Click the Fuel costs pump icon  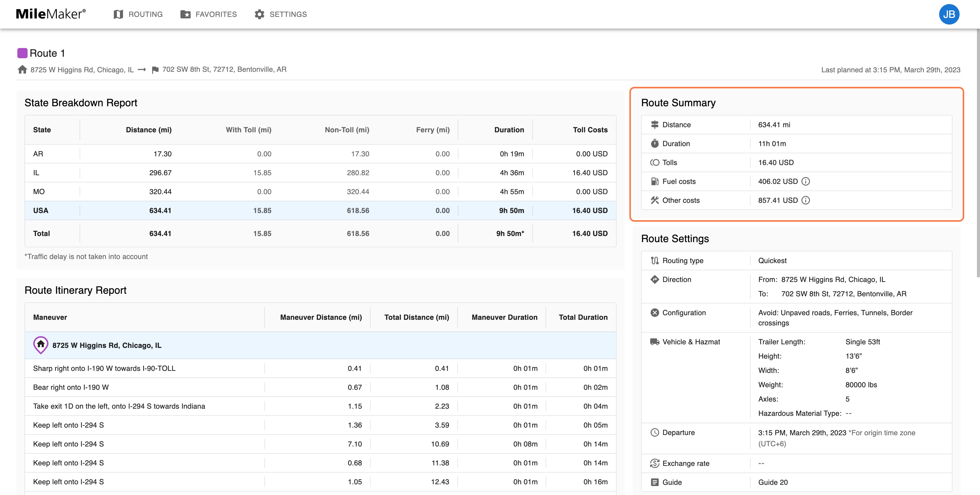point(654,181)
